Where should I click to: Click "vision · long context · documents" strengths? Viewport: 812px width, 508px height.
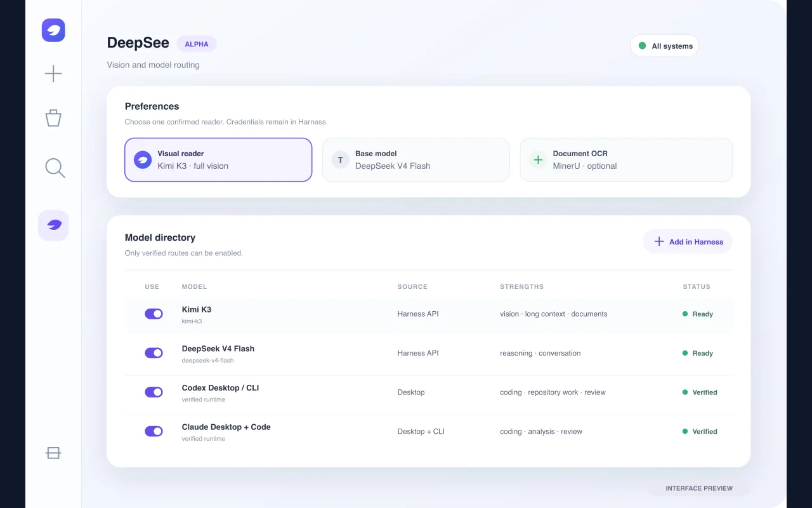click(554, 314)
